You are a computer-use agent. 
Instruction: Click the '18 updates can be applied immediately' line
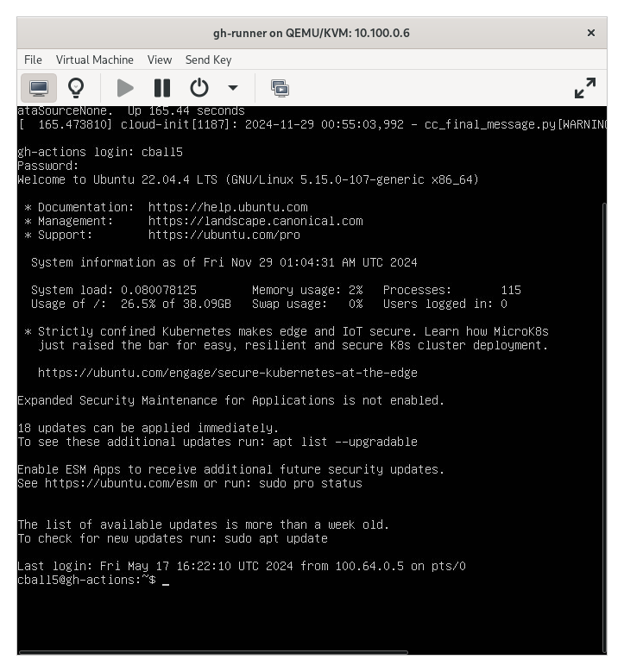(x=148, y=428)
